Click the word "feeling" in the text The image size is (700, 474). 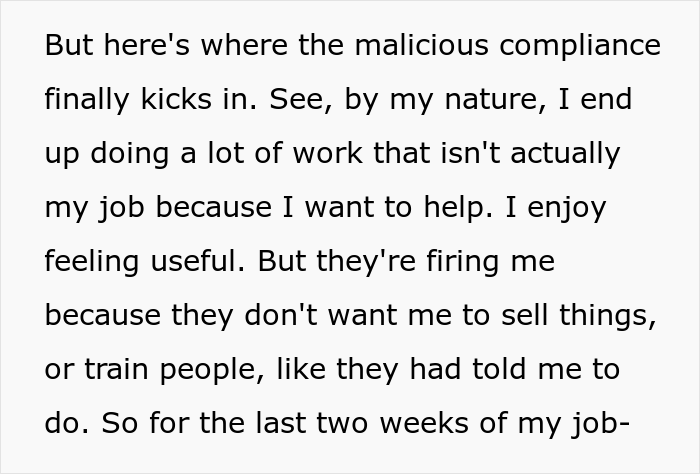[95, 262]
